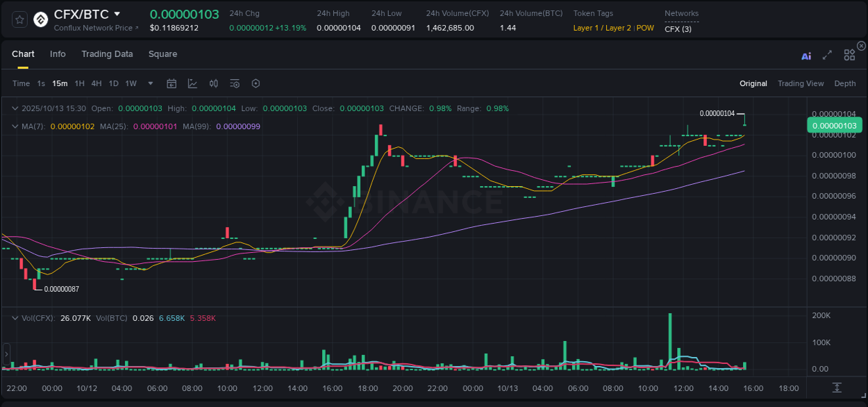Collapse the Vol(CFX) indicator panel
This screenshot has width=868, height=407.
15,318
